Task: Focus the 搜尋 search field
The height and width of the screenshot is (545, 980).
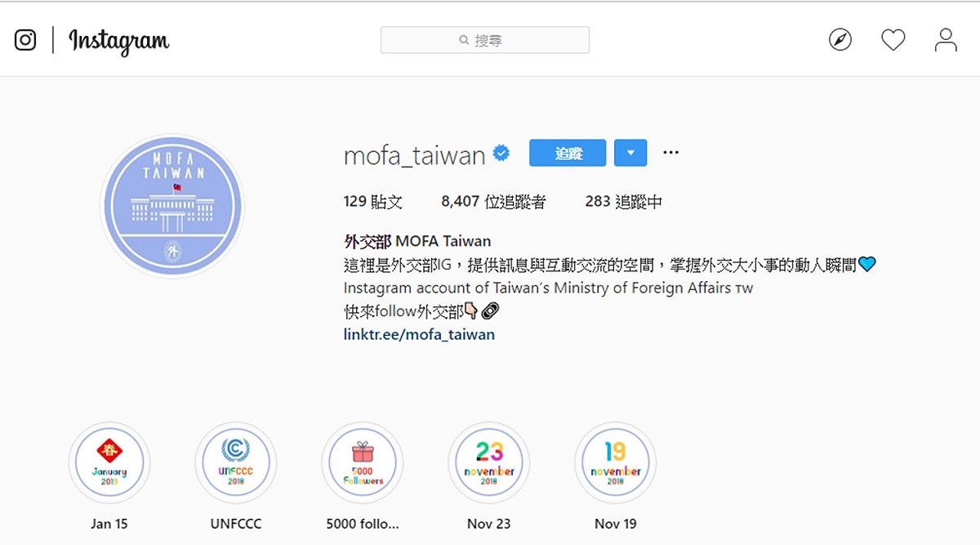Action: (x=485, y=40)
